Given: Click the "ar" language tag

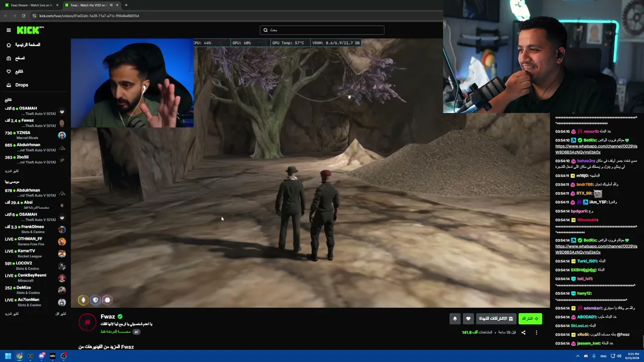Looking at the screenshot, I should tap(136, 332).
